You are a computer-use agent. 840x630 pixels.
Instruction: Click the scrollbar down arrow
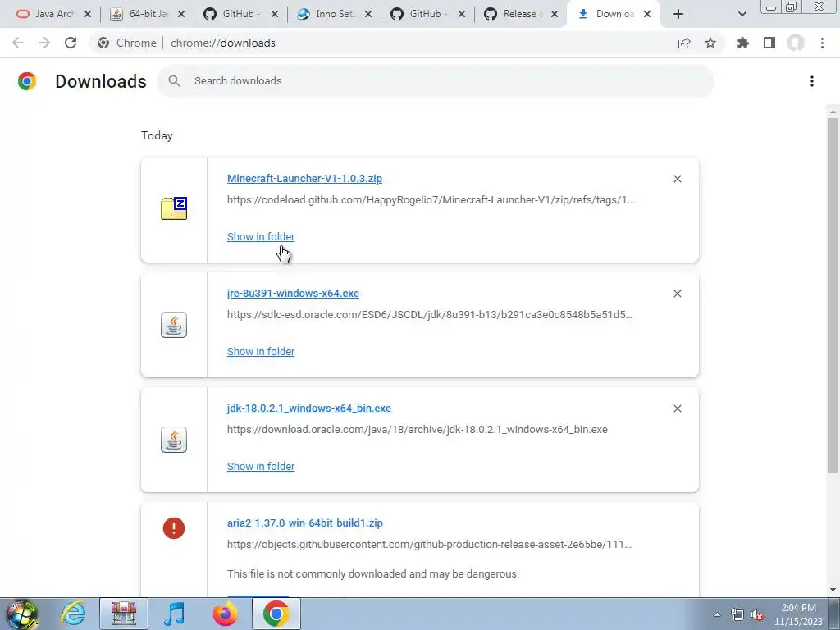pyautogui.click(x=833, y=590)
